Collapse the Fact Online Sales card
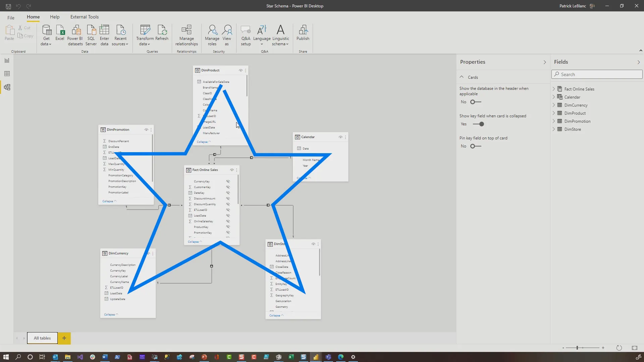 [195, 242]
